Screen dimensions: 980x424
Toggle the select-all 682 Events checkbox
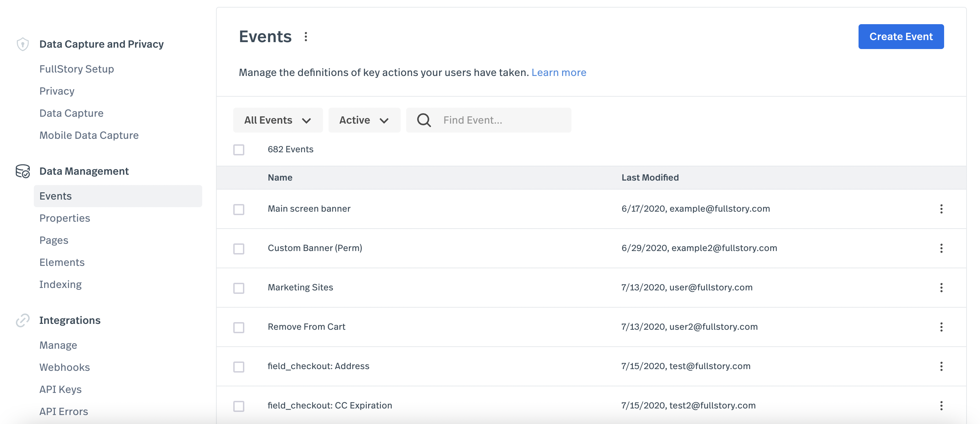coord(239,150)
